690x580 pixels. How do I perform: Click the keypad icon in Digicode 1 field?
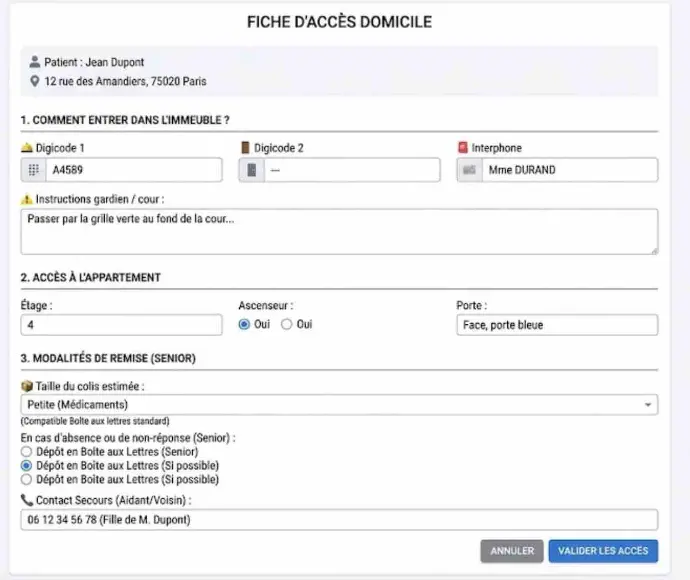click(x=33, y=170)
